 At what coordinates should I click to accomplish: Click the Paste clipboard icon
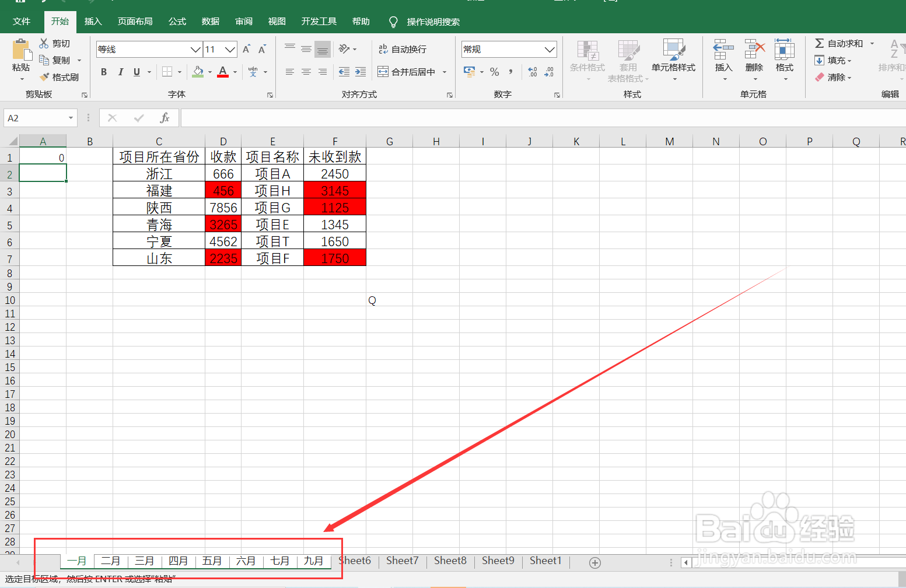(22, 50)
